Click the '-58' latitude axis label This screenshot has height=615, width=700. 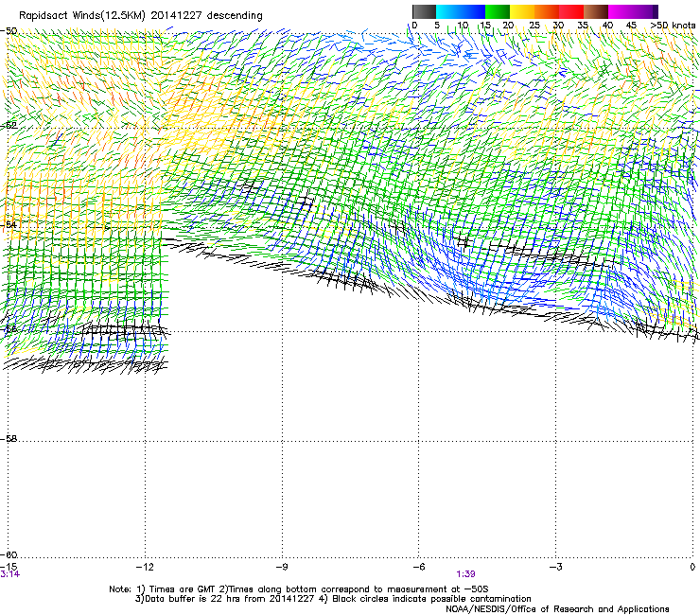(9, 439)
